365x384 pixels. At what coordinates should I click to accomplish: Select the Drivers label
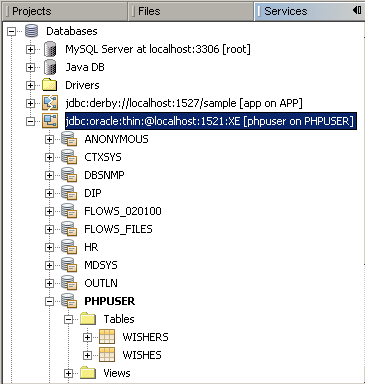point(82,85)
